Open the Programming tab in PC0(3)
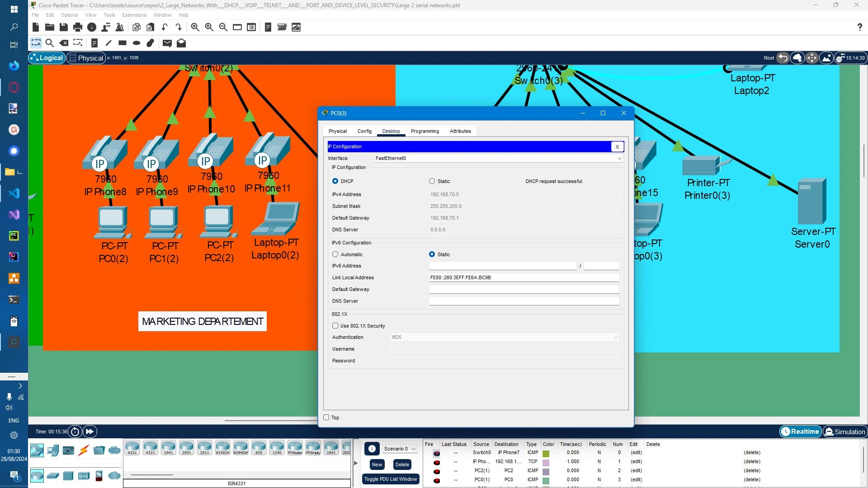868x488 pixels. pyautogui.click(x=425, y=131)
